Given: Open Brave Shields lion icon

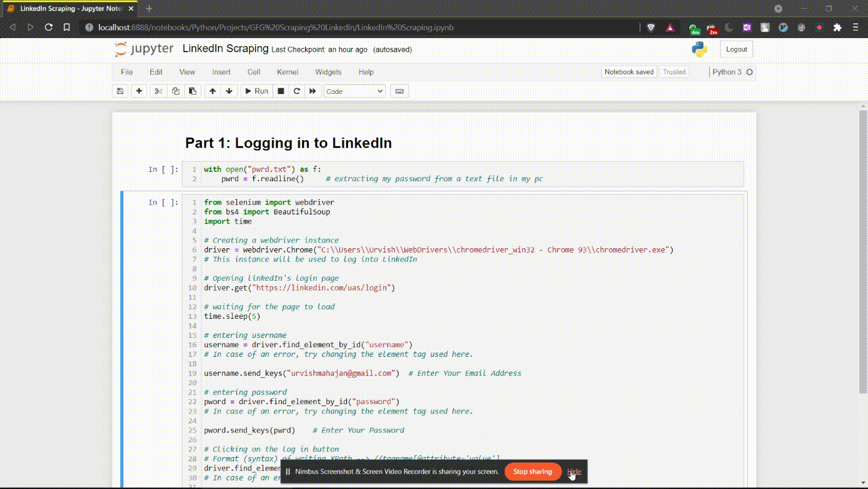Looking at the screenshot, I should [x=651, y=27].
